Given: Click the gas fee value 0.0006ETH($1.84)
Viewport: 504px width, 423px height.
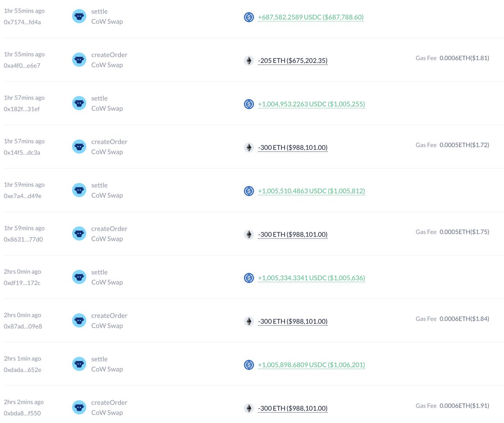Looking at the screenshot, I should point(465,319).
